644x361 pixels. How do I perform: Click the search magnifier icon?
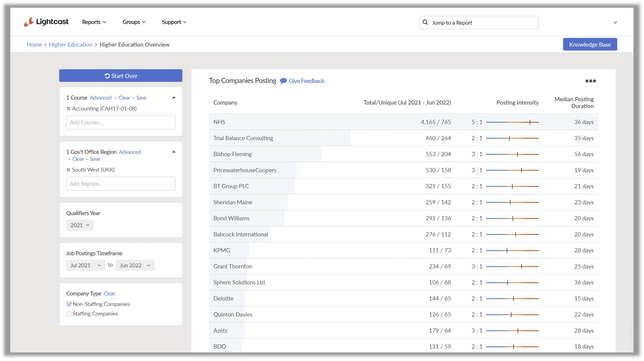425,22
